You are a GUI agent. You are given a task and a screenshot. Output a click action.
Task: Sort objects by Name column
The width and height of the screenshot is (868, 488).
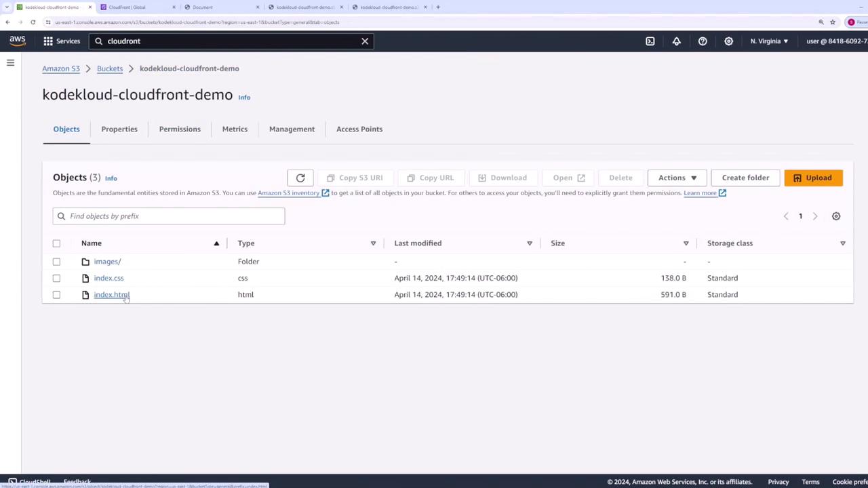point(92,243)
